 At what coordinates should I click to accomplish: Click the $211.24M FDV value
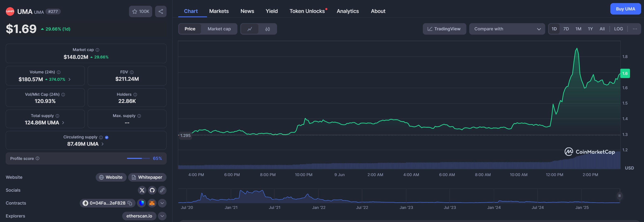[x=127, y=79]
